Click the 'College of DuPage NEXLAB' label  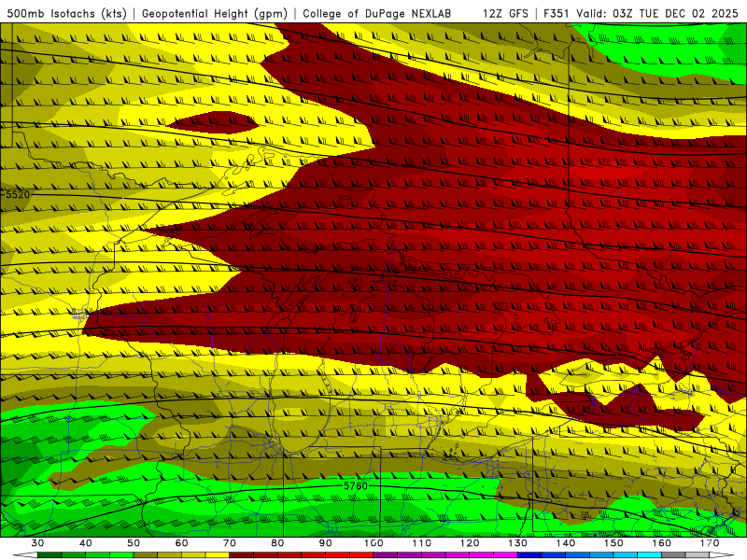(377, 13)
